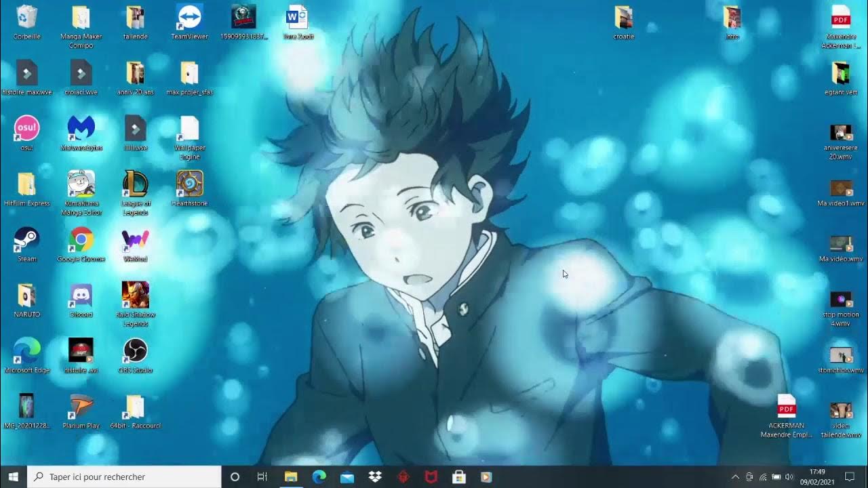Open red MSI Dragon Center taskbar icon
This screenshot has width=868, height=488.
[x=403, y=477]
